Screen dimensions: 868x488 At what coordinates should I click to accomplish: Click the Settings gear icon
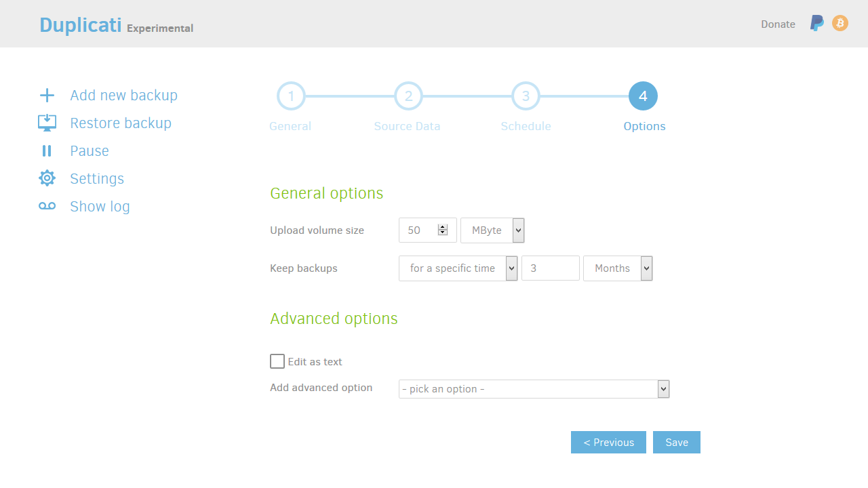47,178
